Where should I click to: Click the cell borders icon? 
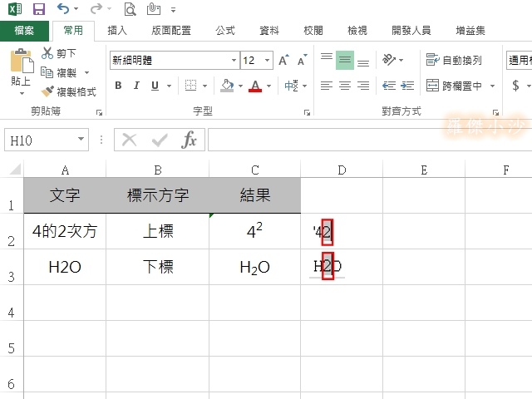tap(190, 86)
